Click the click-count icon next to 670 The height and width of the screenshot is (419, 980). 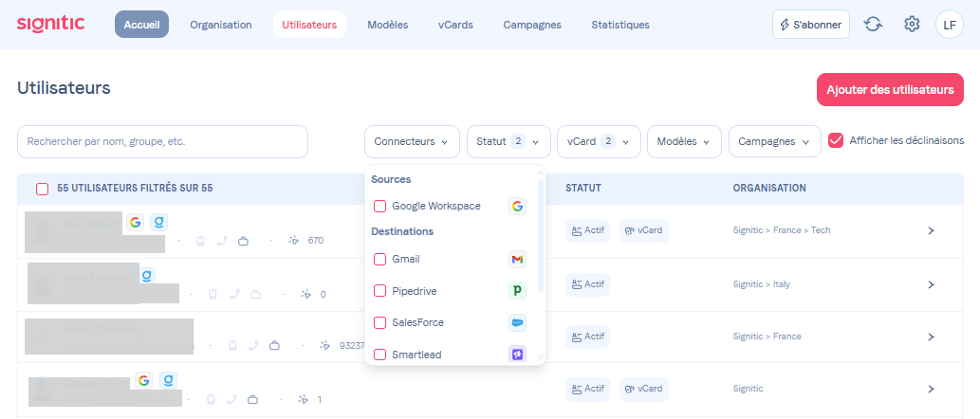294,241
